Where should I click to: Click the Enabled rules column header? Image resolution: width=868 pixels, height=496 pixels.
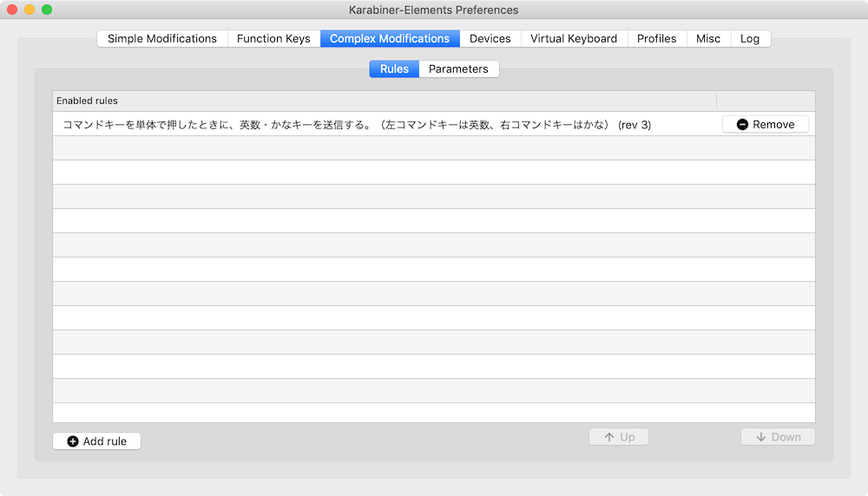point(385,101)
